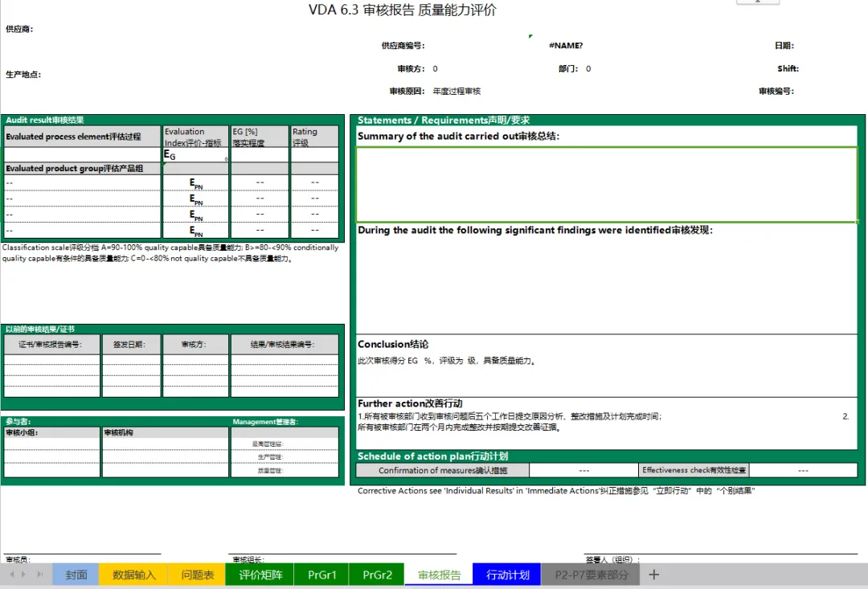Select the 签发日期 column header
868x589 pixels.
pos(131,345)
